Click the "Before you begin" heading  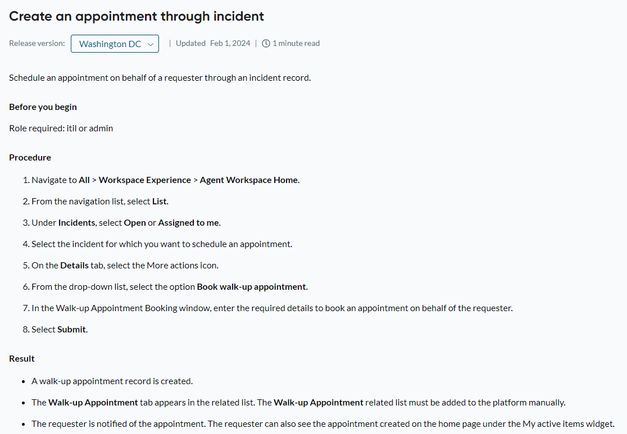click(43, 107)
